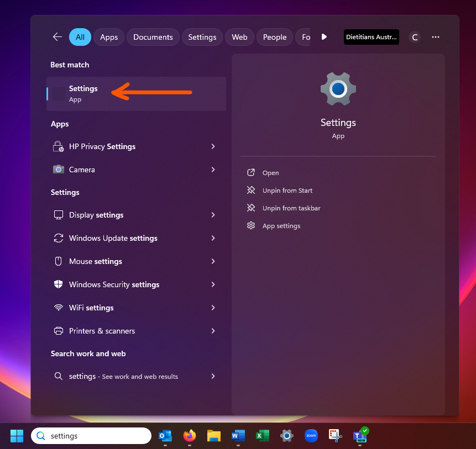The height and width of the screenshot is (449, 476).
Task: Select the Documents filter tab
Action: coord(153,37)
